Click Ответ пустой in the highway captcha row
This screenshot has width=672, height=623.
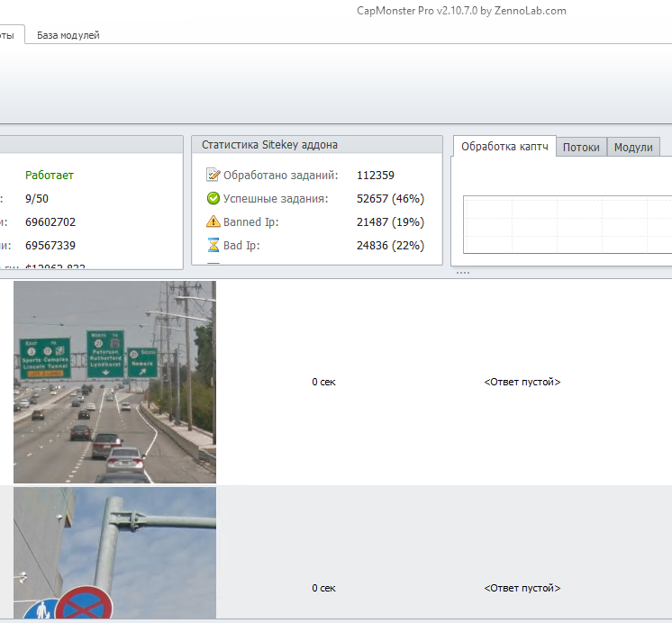522,383
